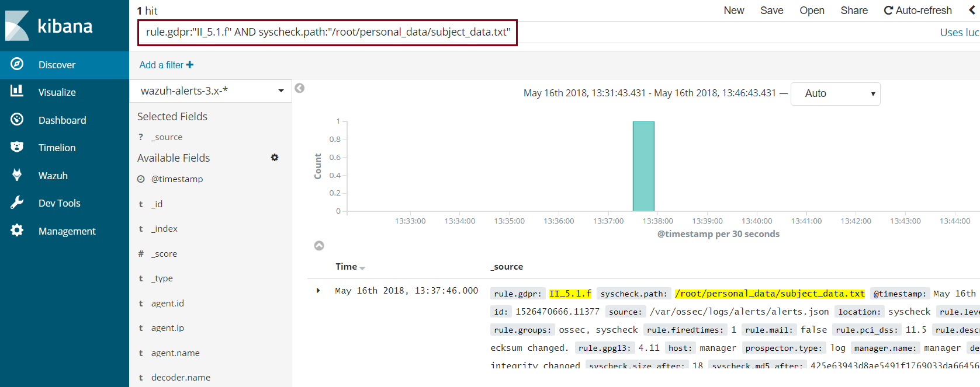This screenshot has width=980, height=387.
Task: Click the Time column sort arrow
Action: [362, 268]
